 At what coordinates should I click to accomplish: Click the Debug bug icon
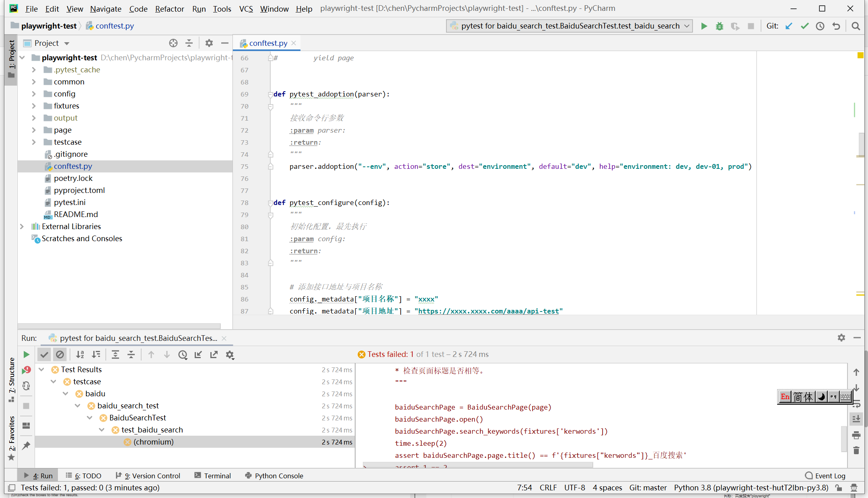(x=720, y=26)
